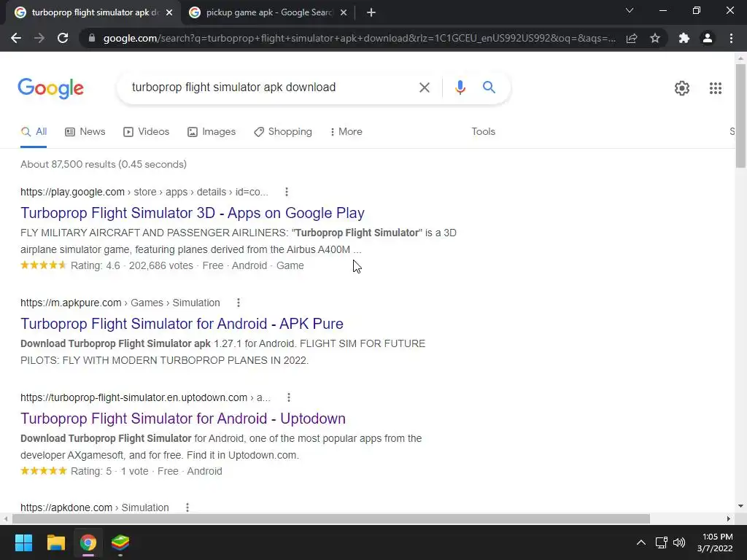The height and width of the screenshot is (560, 747).
Task: Go to Google home via the logo
Action: click(x=51, y=88)
